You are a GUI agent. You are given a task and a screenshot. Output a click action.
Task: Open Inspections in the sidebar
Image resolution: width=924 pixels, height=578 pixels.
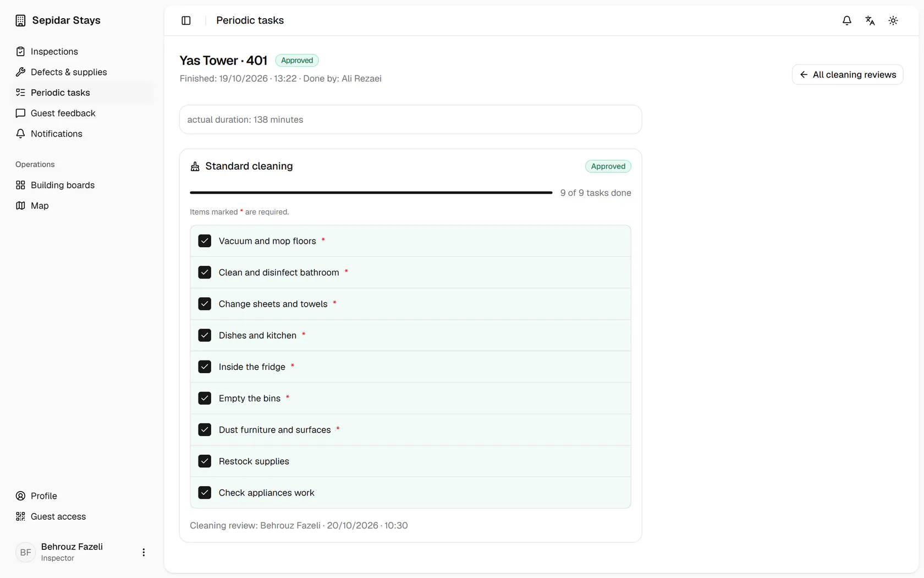81,51
